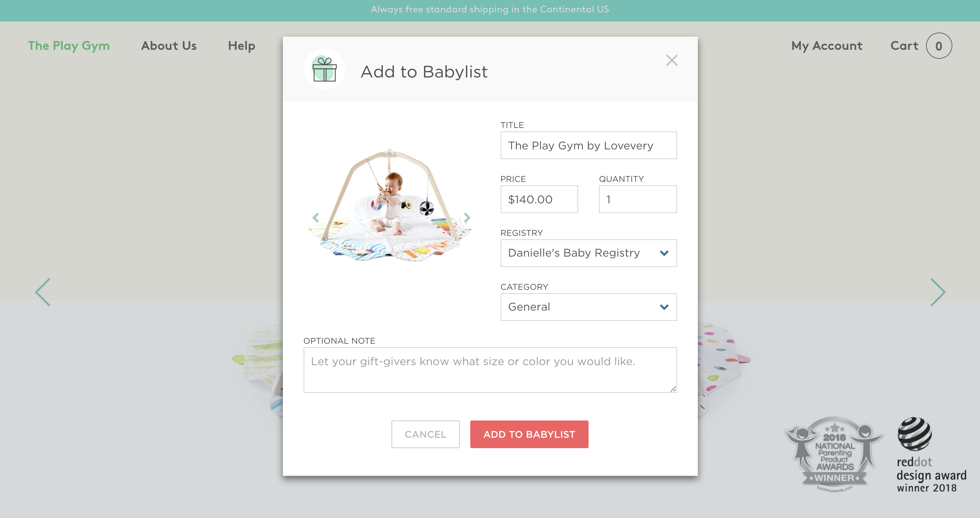This screenshot has height=518, width=980.
Task: Go to previous slide on page carousel
Action: (43, 292)
